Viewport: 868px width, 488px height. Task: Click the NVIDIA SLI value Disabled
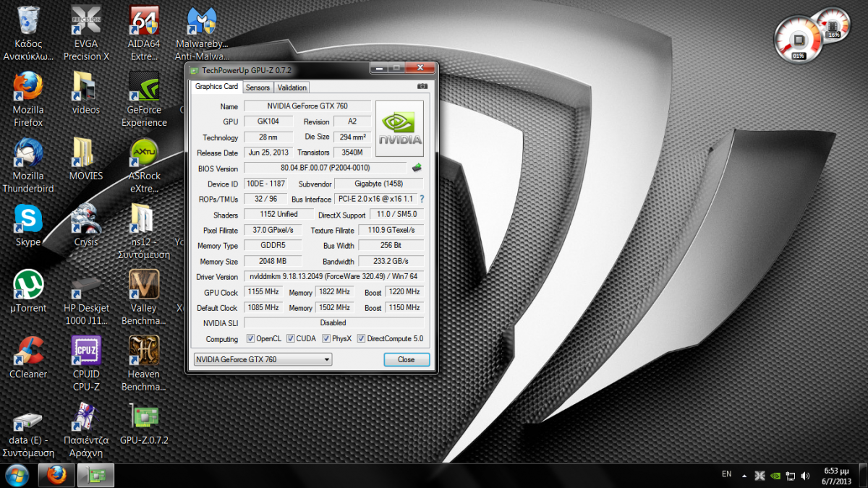click(x=333, y=323)
